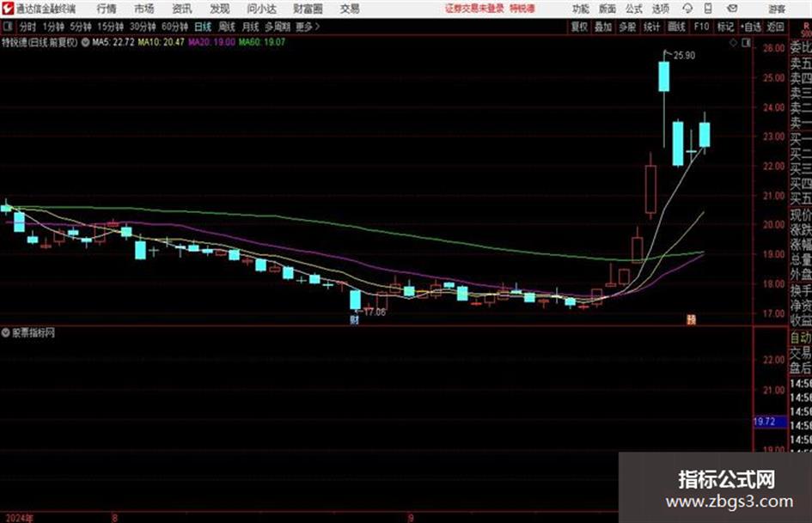This screenshot has width=812, height=523.
Task: Click the 标记 toolbar button
Action: pos(725,27)
